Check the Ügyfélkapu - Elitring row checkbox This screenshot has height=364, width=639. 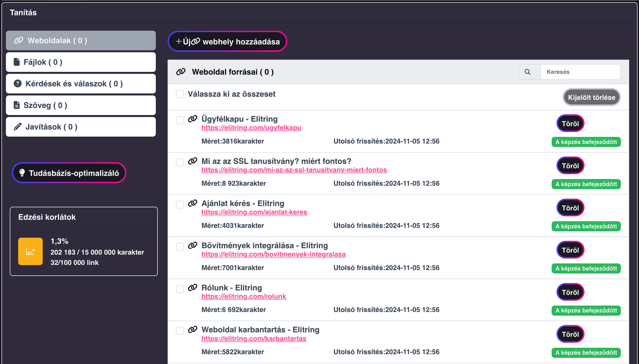click(180, 120)
